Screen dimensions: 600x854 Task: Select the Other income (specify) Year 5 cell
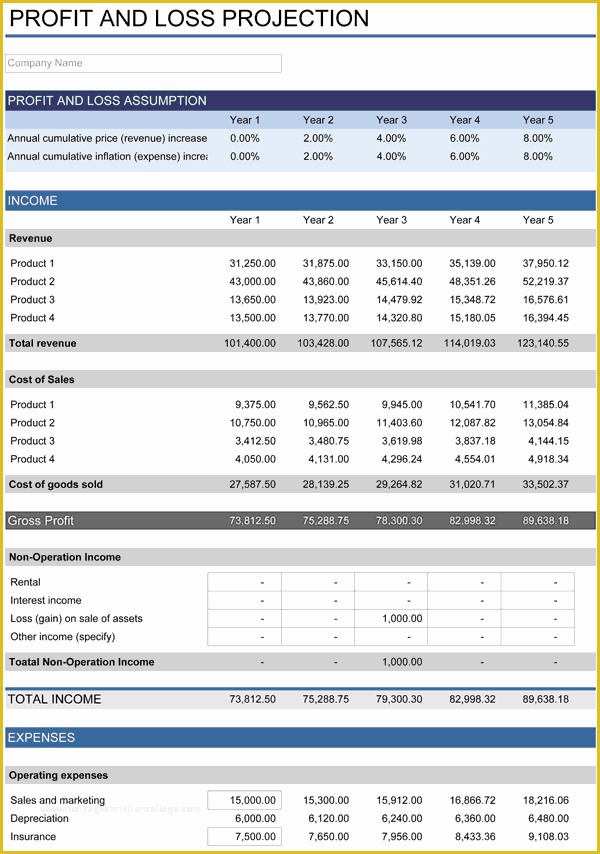point(537,637)
